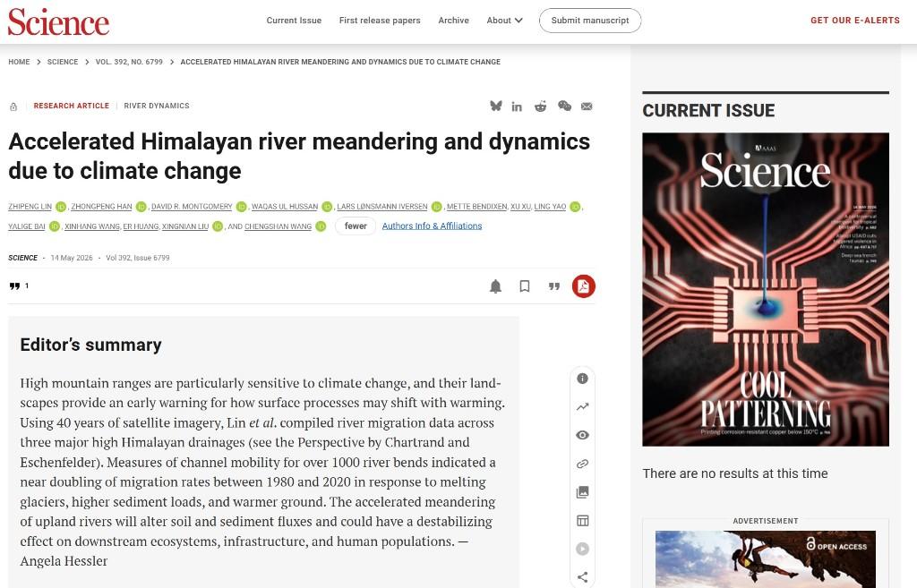The image size is (917, 588).
Task: Open metrics trending chart sidebar icon
Action: click(582, 407)
